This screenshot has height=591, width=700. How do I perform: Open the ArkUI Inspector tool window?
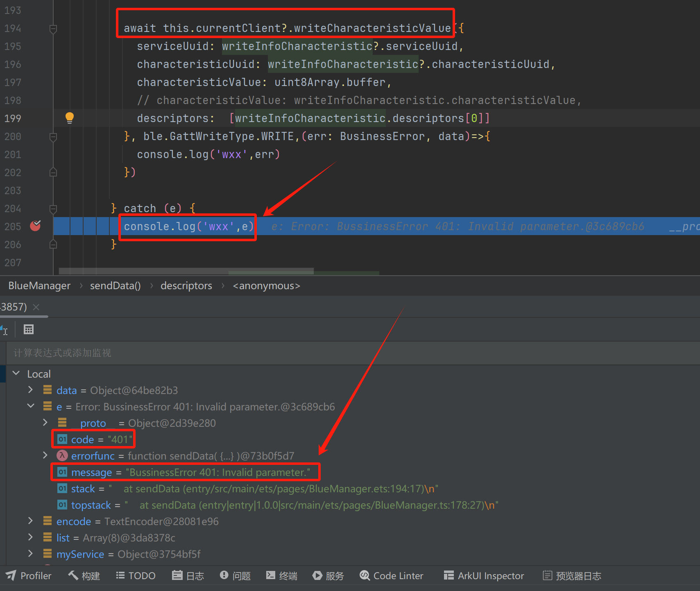(484, 575)
